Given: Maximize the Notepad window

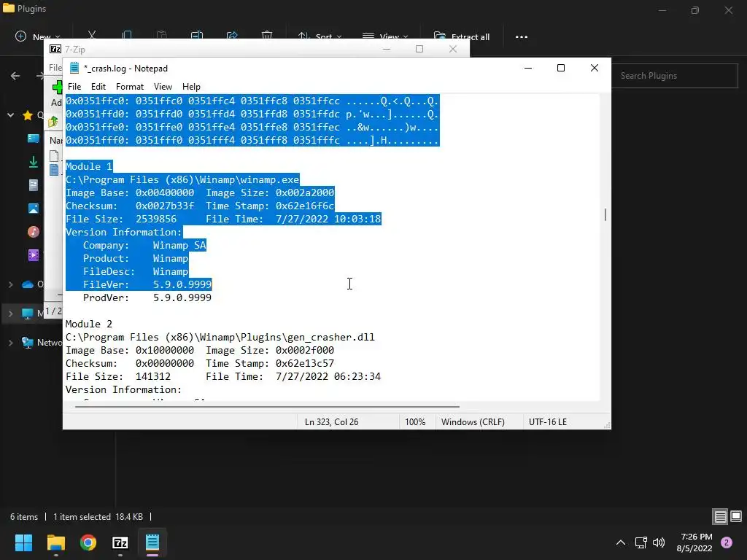Looking at the screenshot, I should [x=561, y=68].
